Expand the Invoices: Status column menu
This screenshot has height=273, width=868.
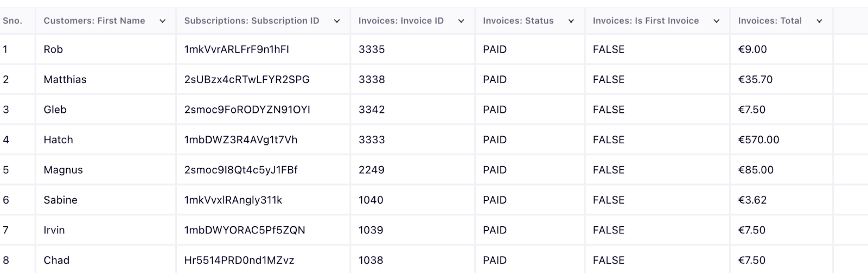571,21
